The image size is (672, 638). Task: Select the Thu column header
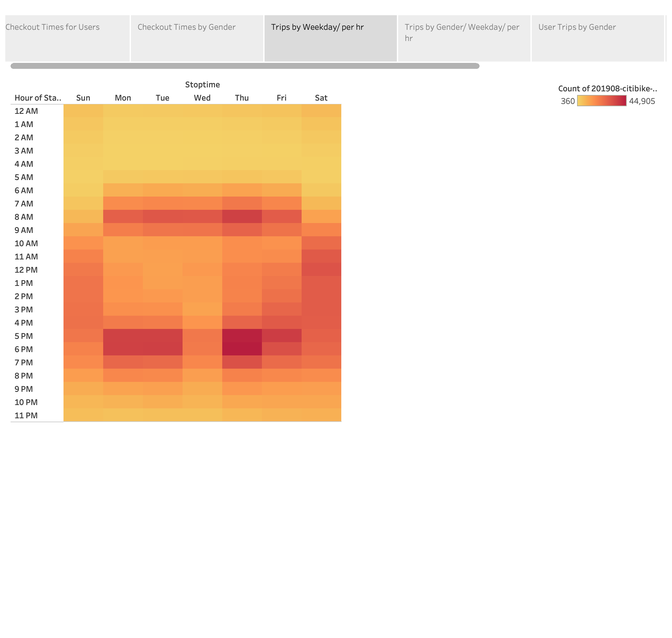coord(242,98)
